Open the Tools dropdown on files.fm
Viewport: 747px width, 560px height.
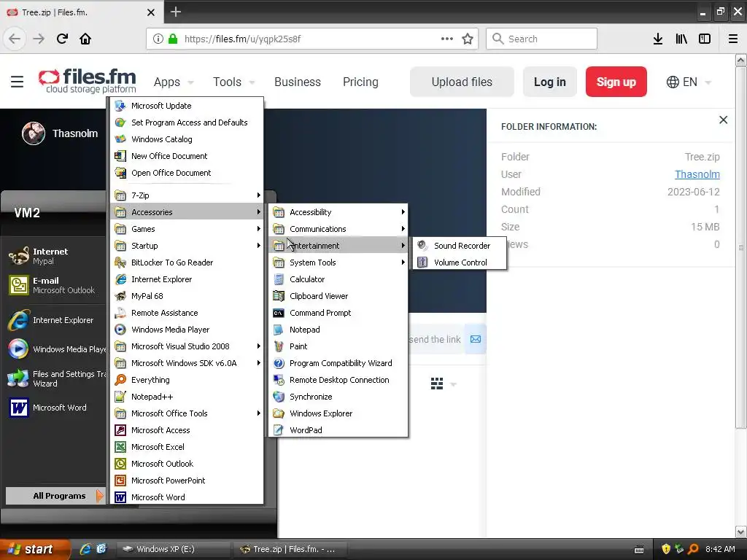tap(233, 82)
